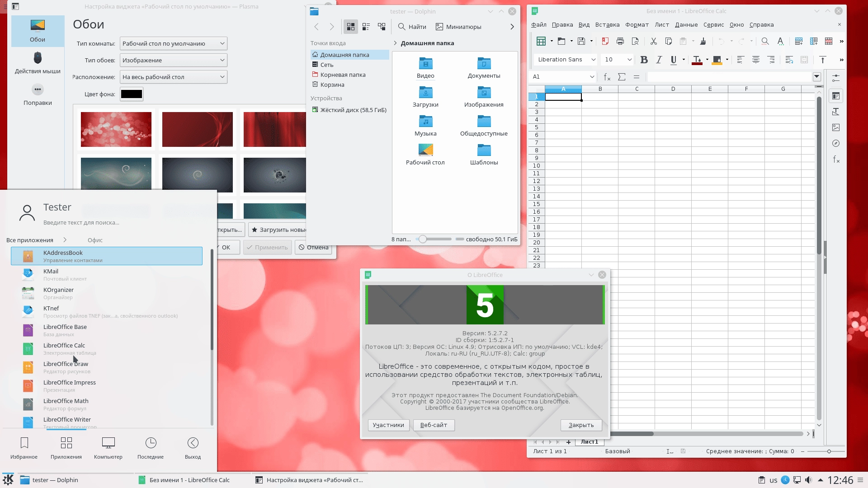Open the Тип комнаты dropdown
868x488 pixels.
(x=174, y=43)
